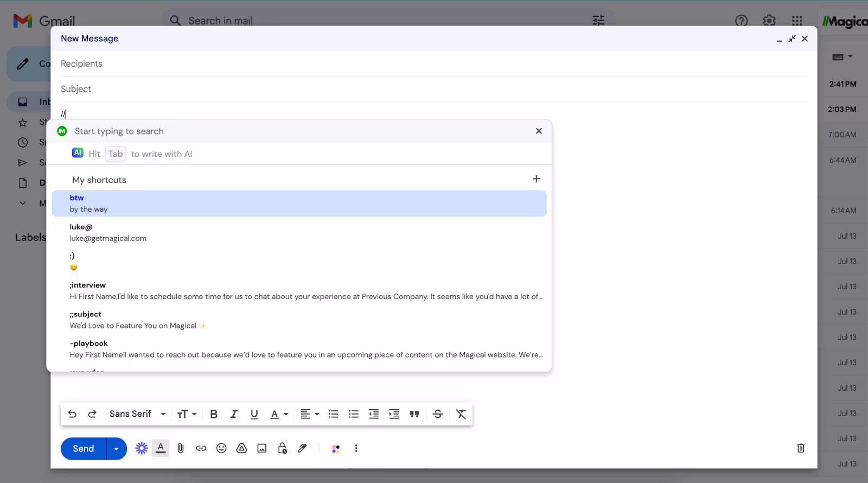This screenshot has height=483, width=868.
Task: Undo the last edit in compose toolbar
Action: 72,414
